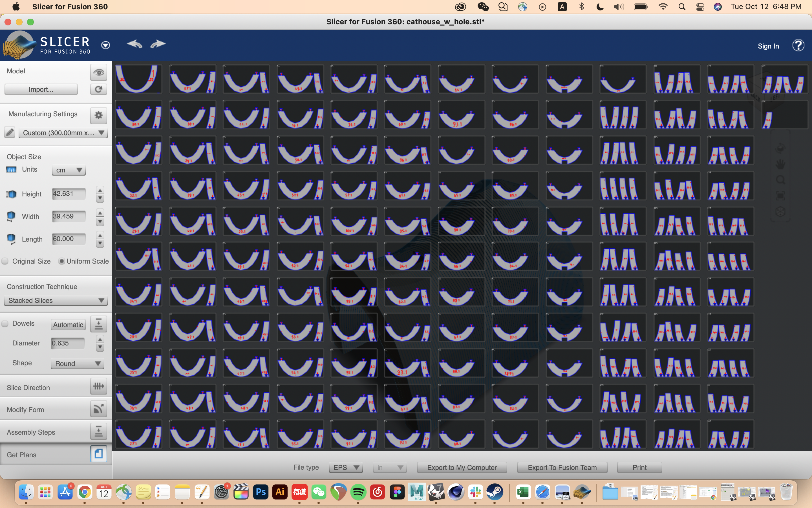Open the Assembly Steps section
Viewport: 812px width, 508px height.
pos(56,432)
